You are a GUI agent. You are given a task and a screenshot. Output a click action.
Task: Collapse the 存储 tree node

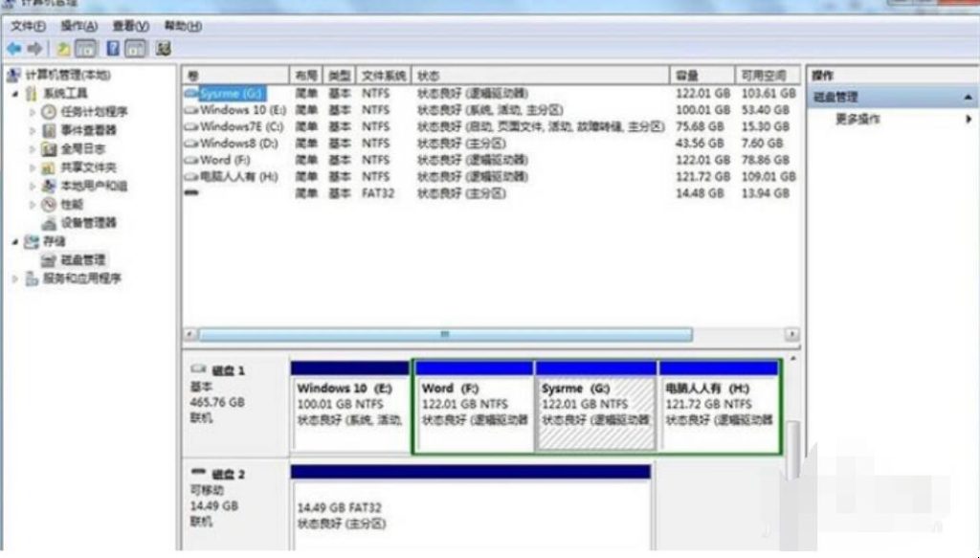(x=15, y=242)
